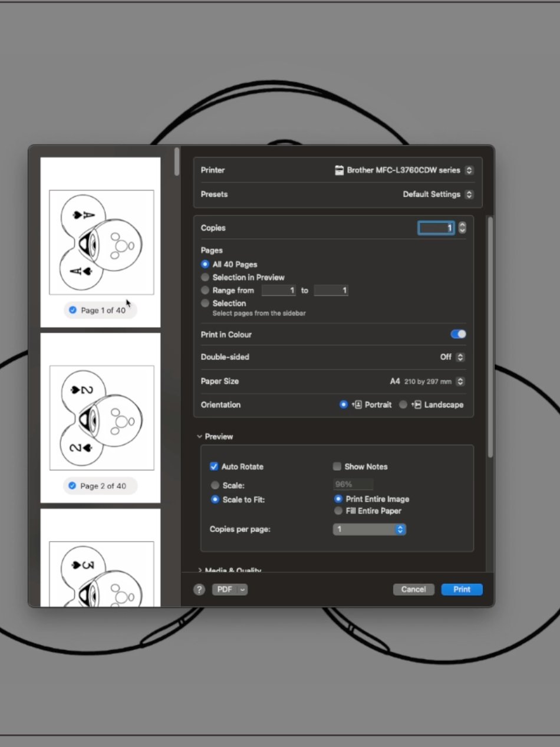This screenshot has width=560, height=747.
Task: Click the thumbnail sidebar scrollbar
Action: 177,162
